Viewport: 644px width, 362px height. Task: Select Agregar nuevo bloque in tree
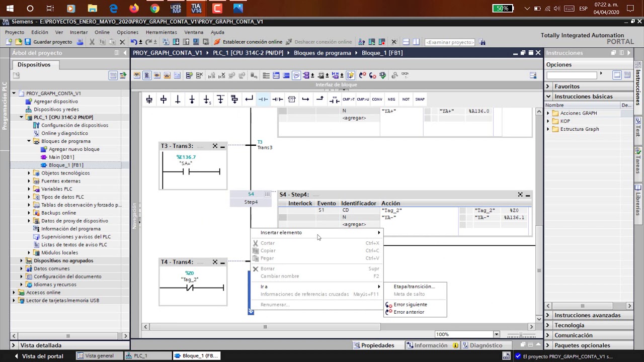tap(74, 149)
